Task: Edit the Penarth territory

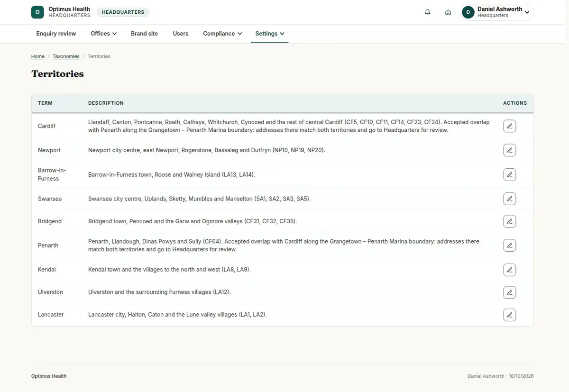Action: click(x=510, y=246)
